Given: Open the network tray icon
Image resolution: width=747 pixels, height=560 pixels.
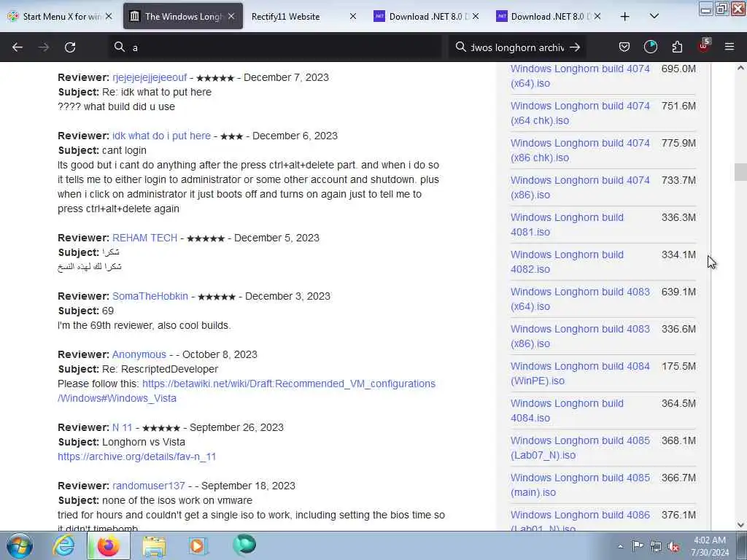Looking at the screenshot, I should coord(656,546).
